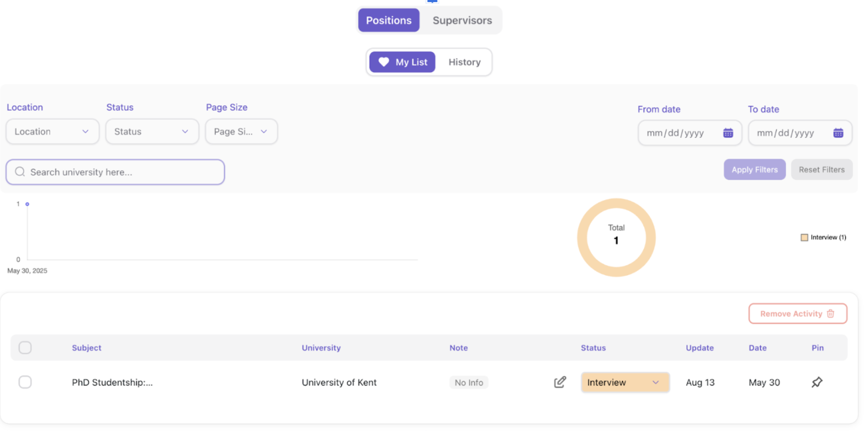Viewport: 868px width, 431px height.
Task: Expand the Status filter dropdown
Action: (x=152, y=132)
